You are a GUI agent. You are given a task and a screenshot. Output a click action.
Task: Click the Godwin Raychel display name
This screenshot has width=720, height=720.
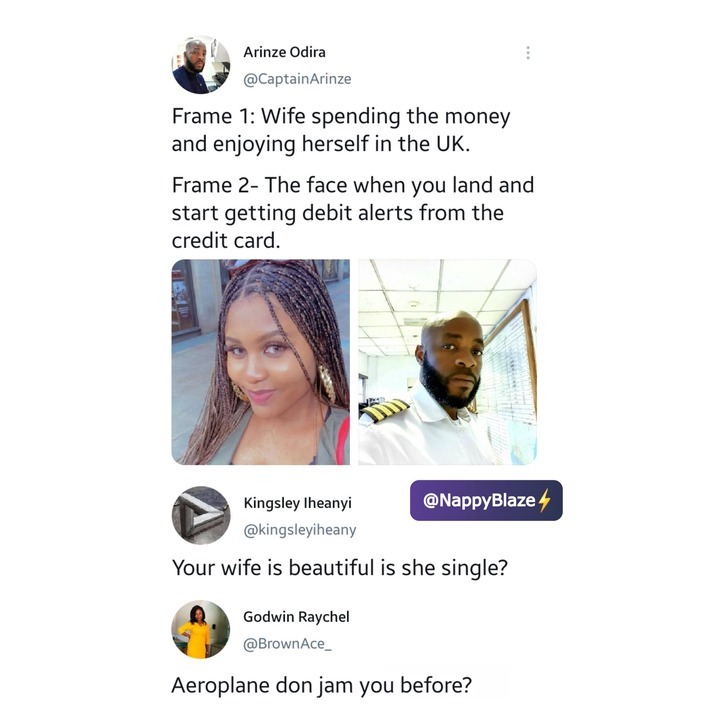coord(296,617)
